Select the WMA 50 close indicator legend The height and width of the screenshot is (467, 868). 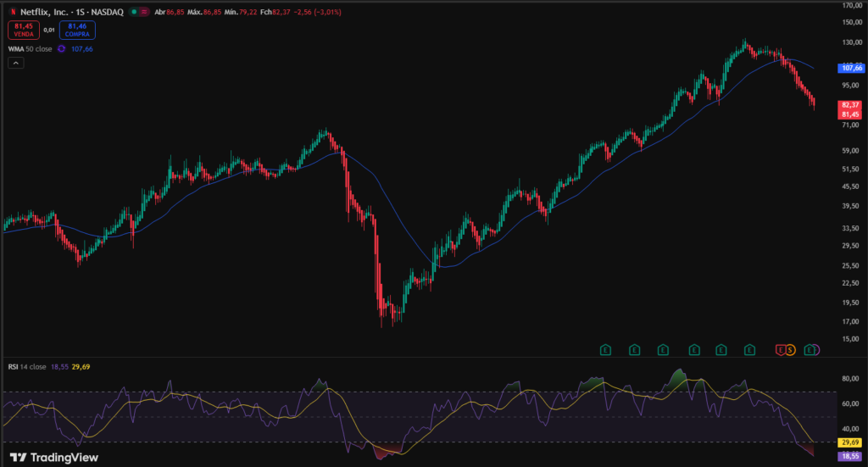click(30, 48)
